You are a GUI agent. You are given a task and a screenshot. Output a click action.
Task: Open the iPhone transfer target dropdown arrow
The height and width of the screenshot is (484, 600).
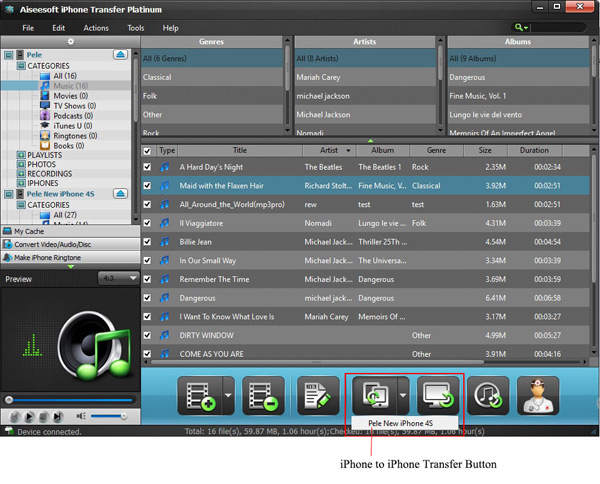point(403,396)
